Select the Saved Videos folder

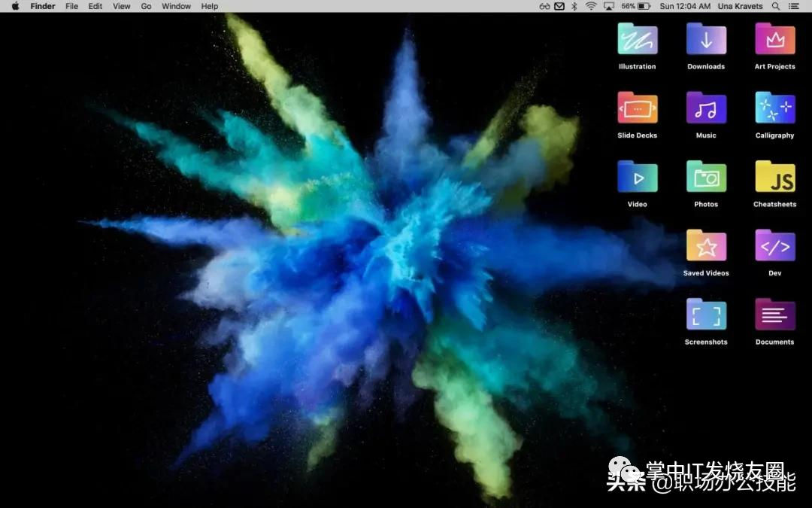[706, 246]
